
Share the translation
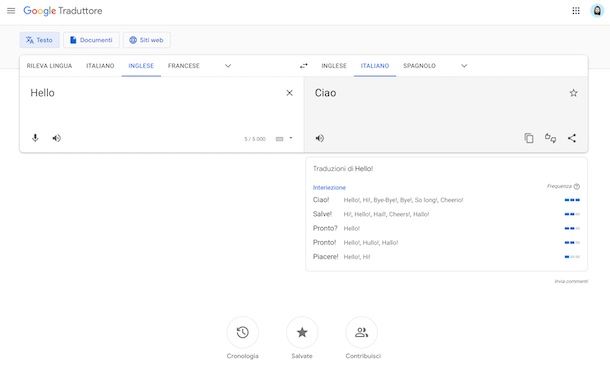[572, 138]
